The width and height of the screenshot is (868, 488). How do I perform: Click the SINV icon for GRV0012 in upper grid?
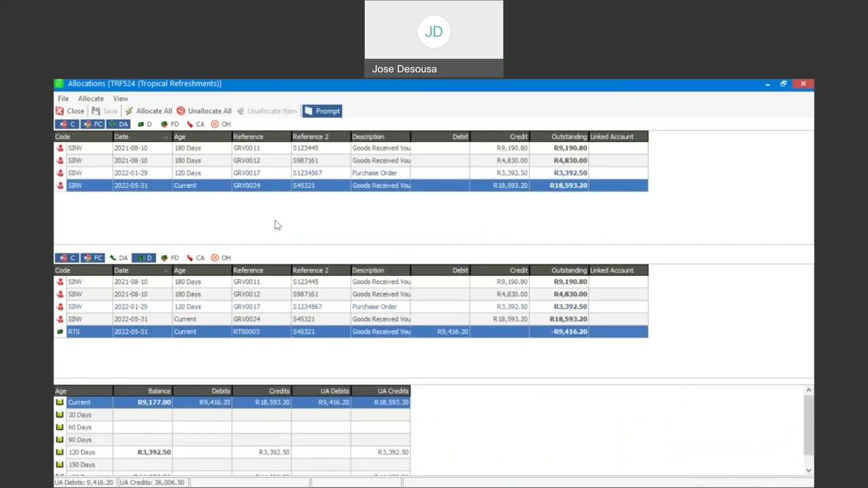(60, 161)
